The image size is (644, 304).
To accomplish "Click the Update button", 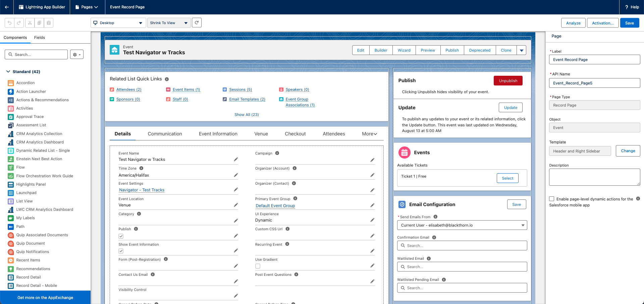I will pos(511,108).
